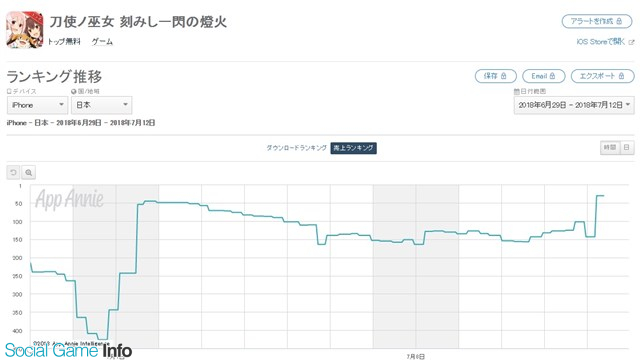Click the game app icon thumbnail
The height and width of the screenshot is (363, 640).
click(24, 30)
